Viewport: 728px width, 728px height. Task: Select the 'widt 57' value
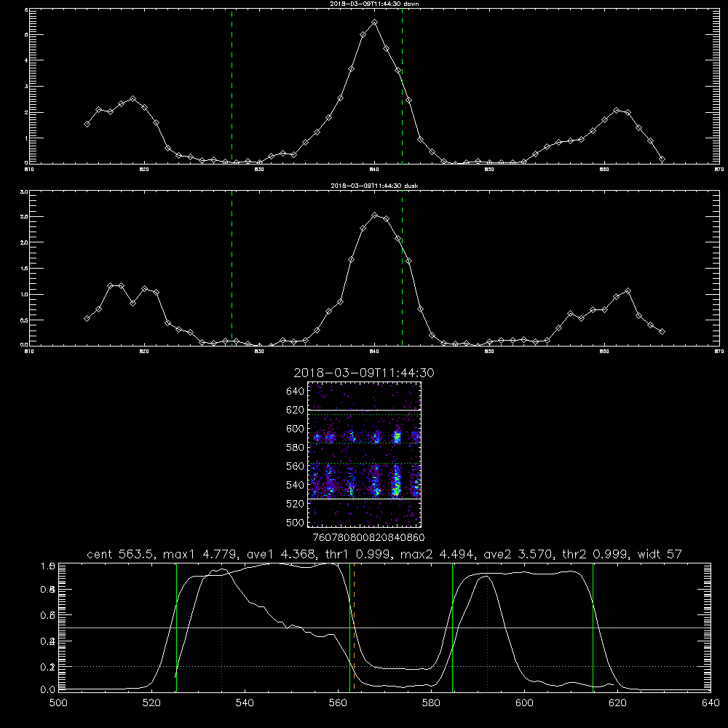[660, 554]
